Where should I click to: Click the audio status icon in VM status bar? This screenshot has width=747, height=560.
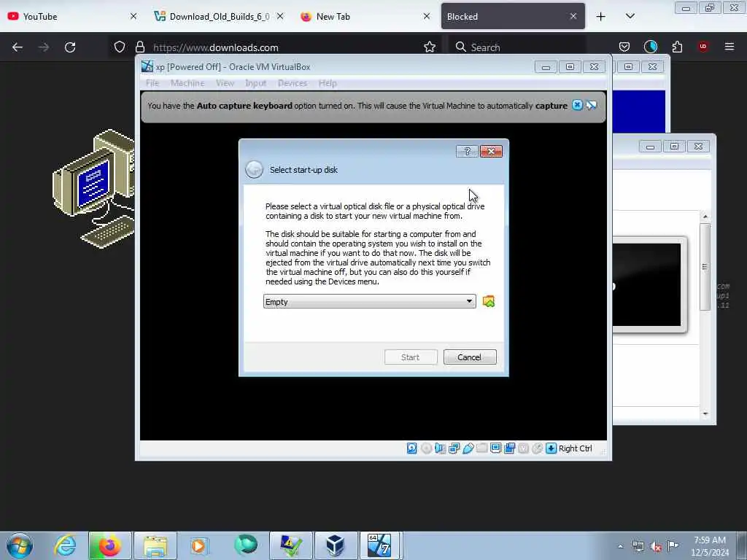tap(440, 448)
